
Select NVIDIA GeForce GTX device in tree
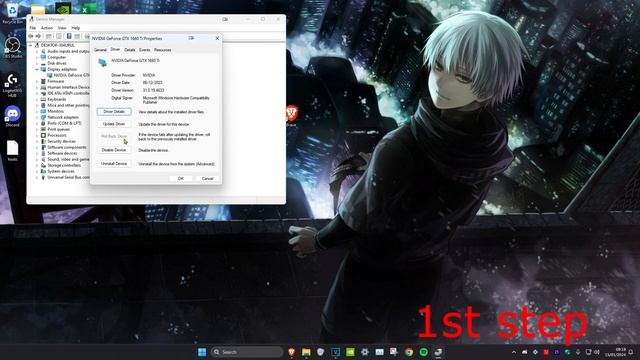pos(71,75)
